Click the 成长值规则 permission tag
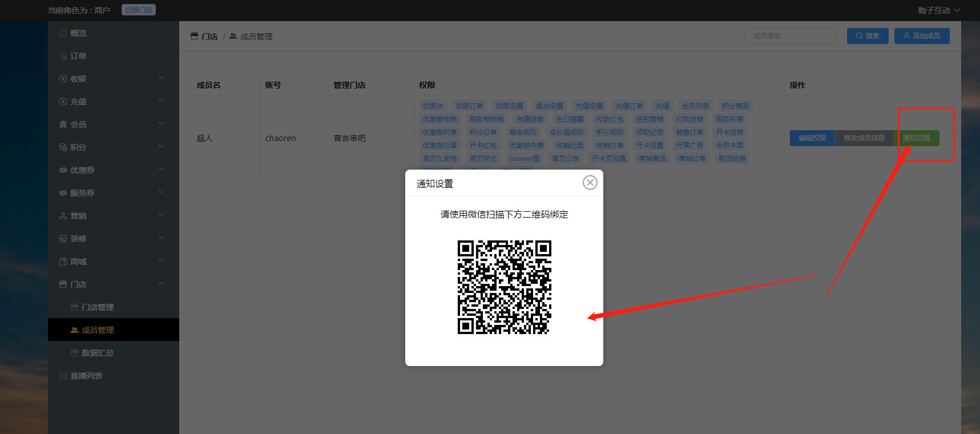The width and height of the screenshot is (980, 434). 566,132
